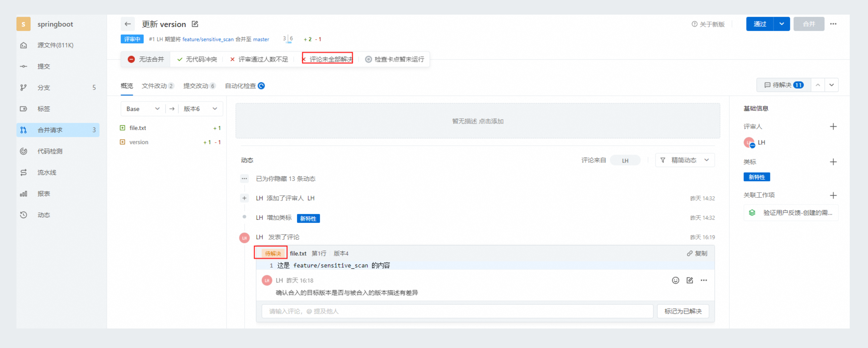The height and width of the screenshot is (348, 868).
Task: Click 无法合并 status indicator
Action: coord(146,59)
